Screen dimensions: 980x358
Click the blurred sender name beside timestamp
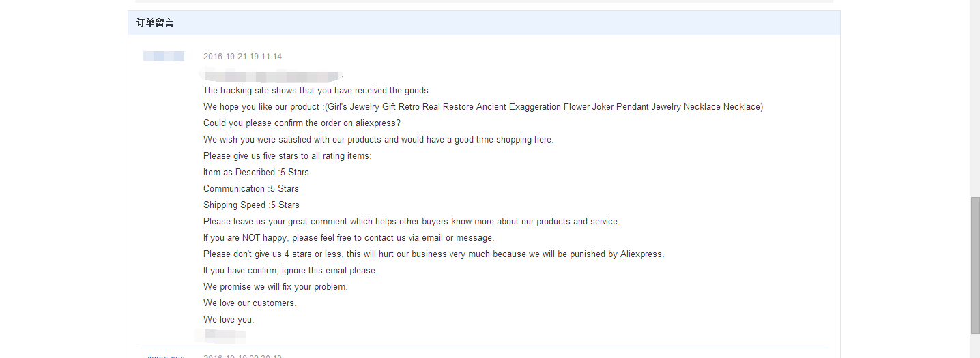164,56
